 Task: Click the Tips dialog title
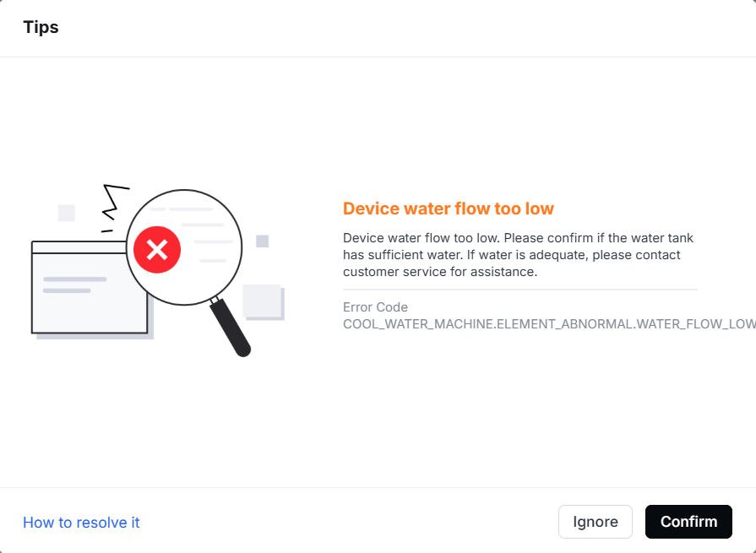tap(41, 27)
